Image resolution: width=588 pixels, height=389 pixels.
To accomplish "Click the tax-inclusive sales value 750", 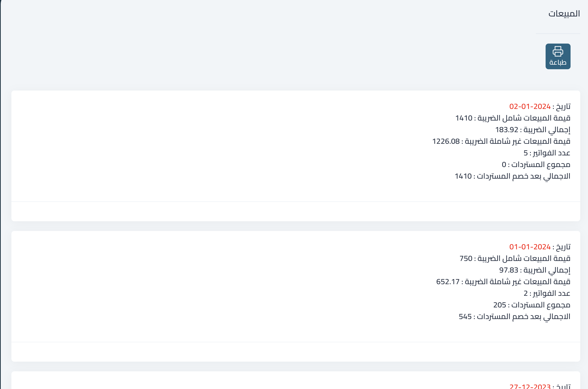I will [466, 259].
